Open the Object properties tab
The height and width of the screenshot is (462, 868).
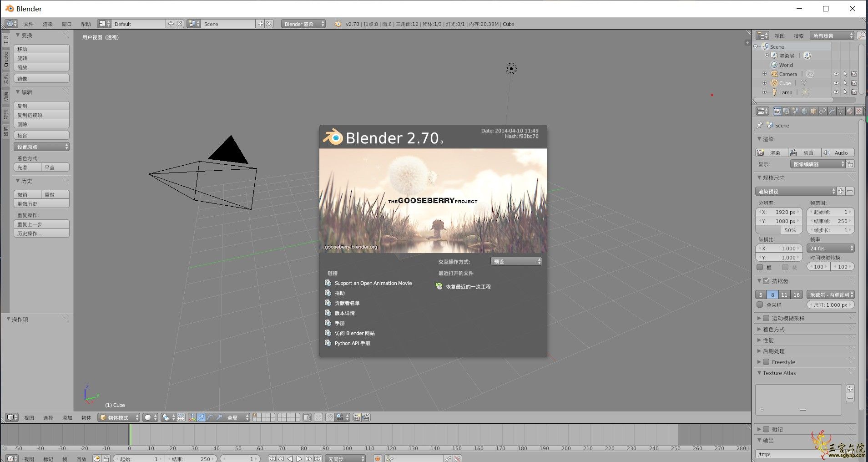(x=813, y=111)
